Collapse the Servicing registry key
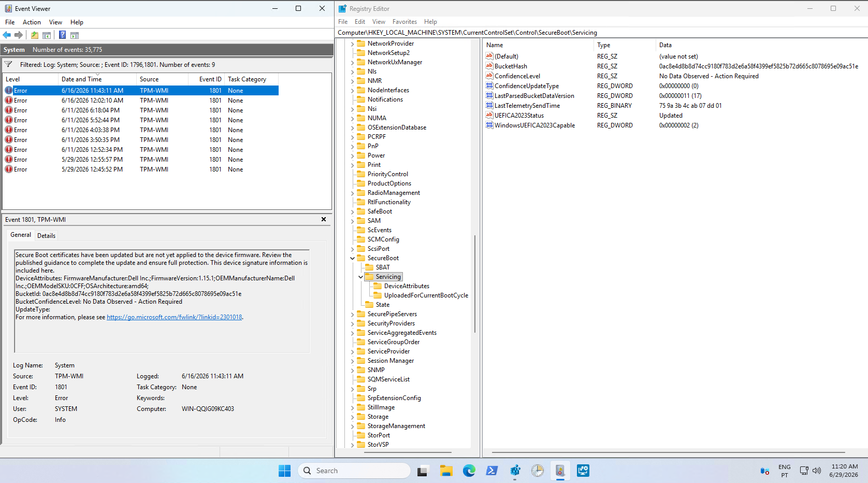Screen dimensions: 868x483 [361, 277]
